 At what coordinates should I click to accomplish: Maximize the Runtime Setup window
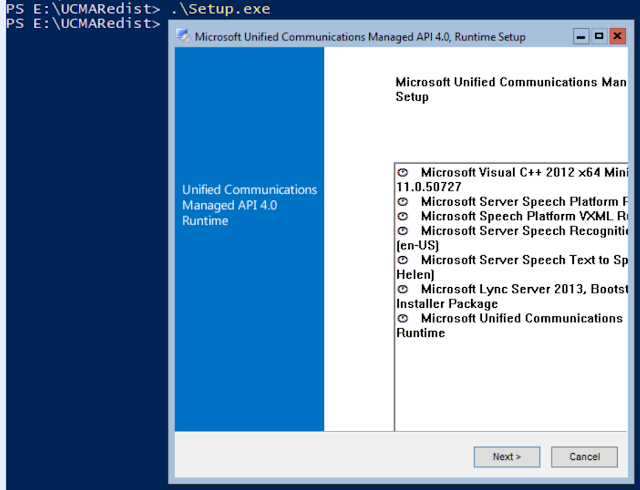599,37
